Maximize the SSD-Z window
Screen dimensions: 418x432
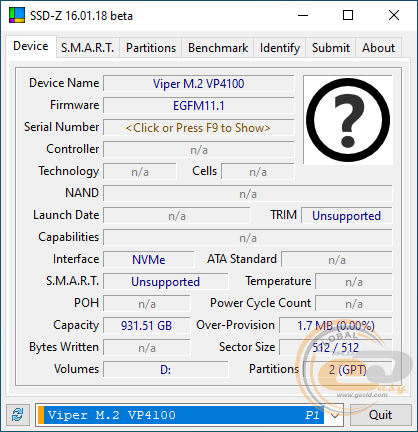[x=348, y=15]
